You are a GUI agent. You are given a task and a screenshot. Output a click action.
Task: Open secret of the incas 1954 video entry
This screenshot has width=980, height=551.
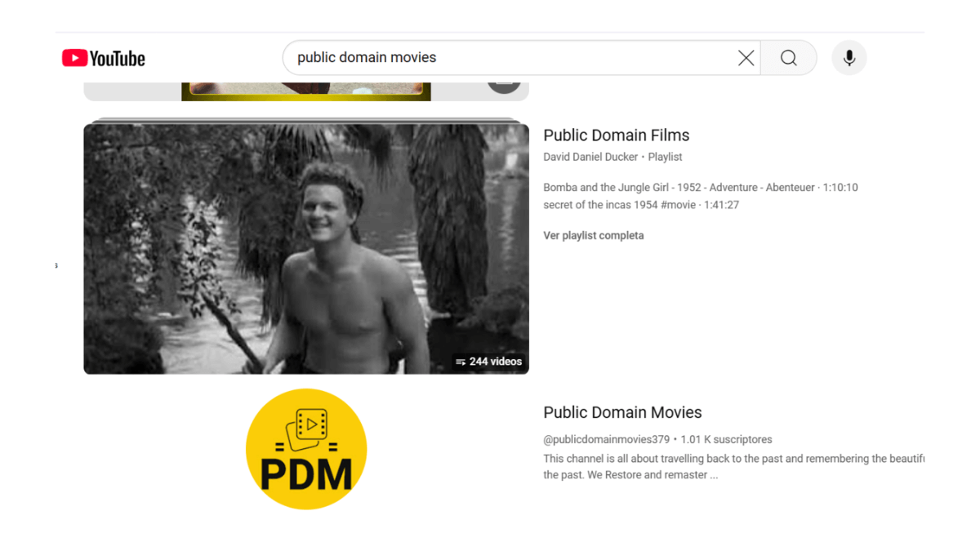coord(642,205)
